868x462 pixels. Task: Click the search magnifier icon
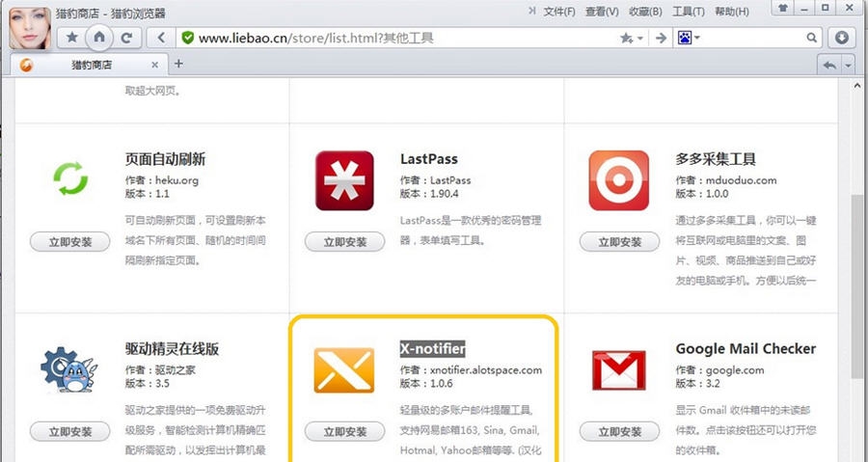(x=811, y=38)
